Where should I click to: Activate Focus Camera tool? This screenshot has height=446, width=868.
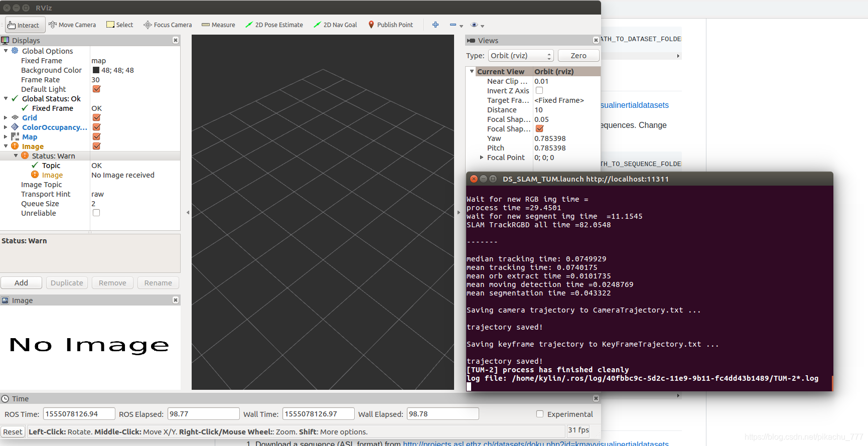(x=168, y=25)
